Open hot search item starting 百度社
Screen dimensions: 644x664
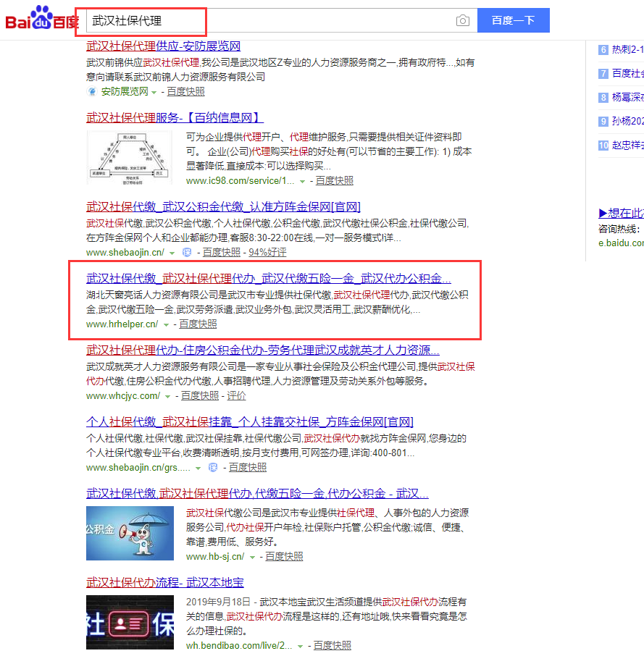click(x=628, y=74)
